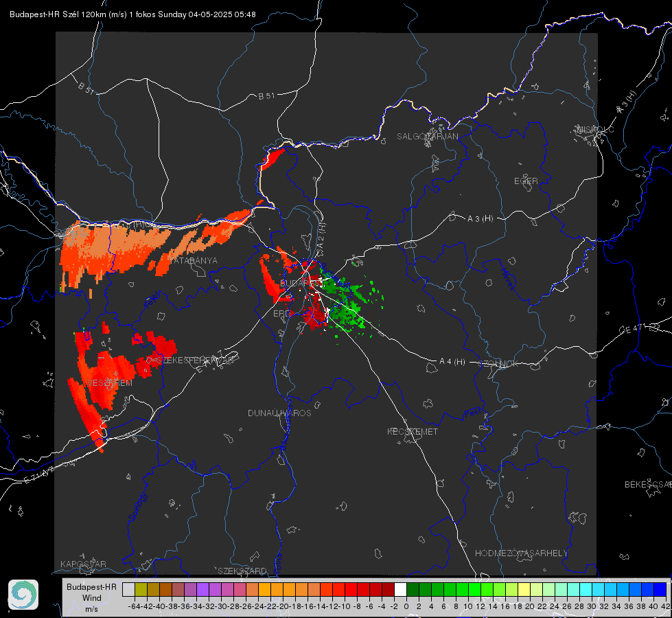This screenshot has width=672, height=618.
Task: Click the SALGÓTARJÁN city label
Action: pyautogui.click(x=427, y=137)
